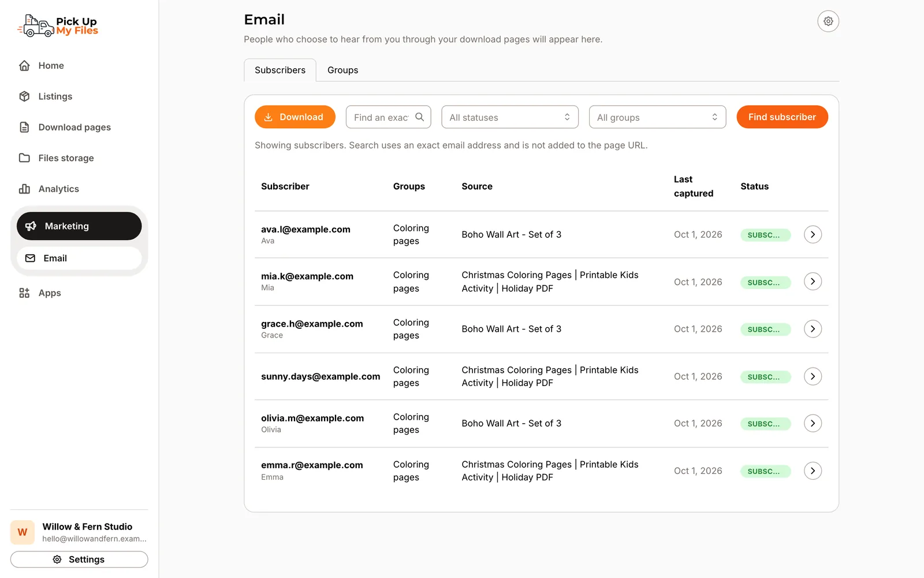The image size is (924, 578).
Task: Switch to the Subscribers tab
Action: 280,70
